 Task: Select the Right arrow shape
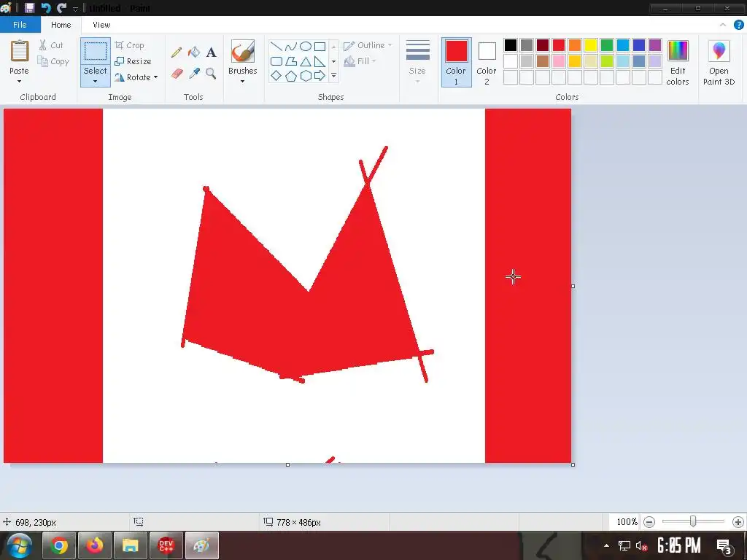(320, 76)
